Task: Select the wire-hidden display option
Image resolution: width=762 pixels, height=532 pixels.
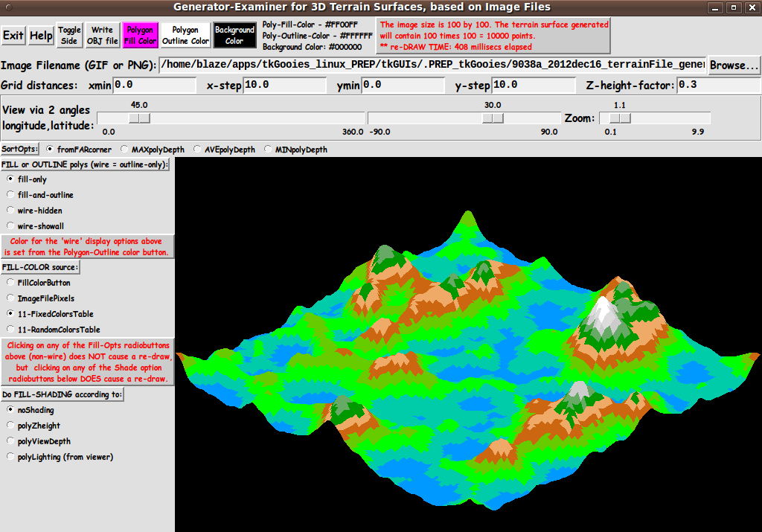Action: (34, 211)
